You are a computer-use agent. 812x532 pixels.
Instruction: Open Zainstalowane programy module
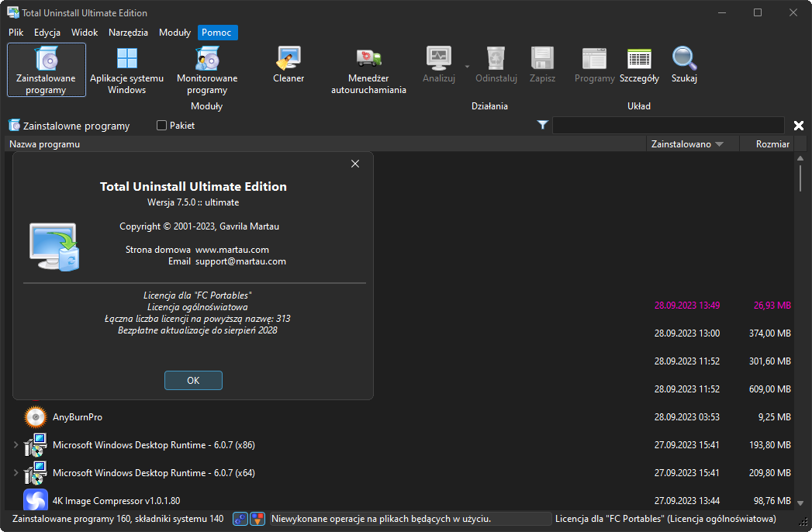point(46,70)
